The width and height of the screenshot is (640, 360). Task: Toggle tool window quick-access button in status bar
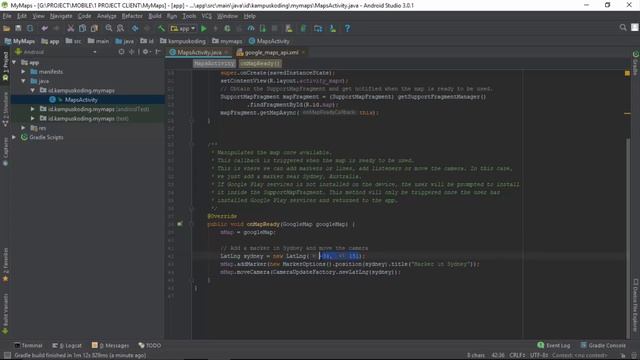coord(7,355)
